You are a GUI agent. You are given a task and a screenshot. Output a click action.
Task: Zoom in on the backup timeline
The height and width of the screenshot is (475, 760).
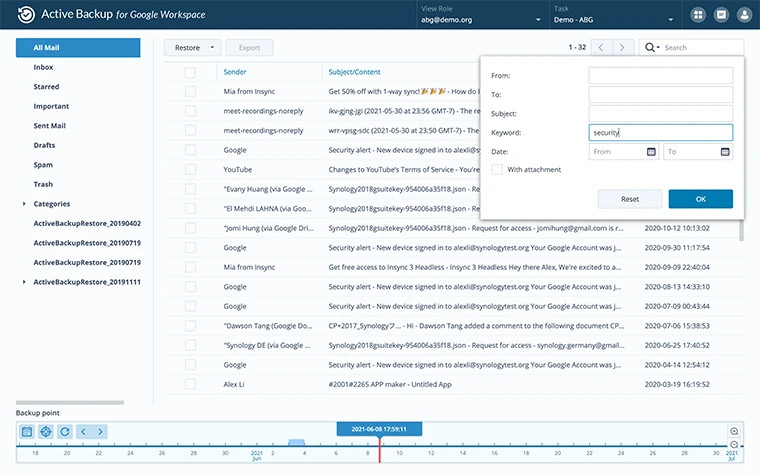(735, 431)
